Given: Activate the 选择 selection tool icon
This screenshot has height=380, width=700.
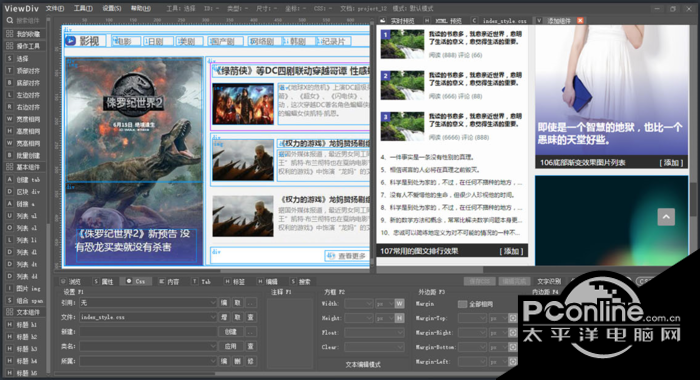Looking at the screenshot, I should (x=9, y=58).
